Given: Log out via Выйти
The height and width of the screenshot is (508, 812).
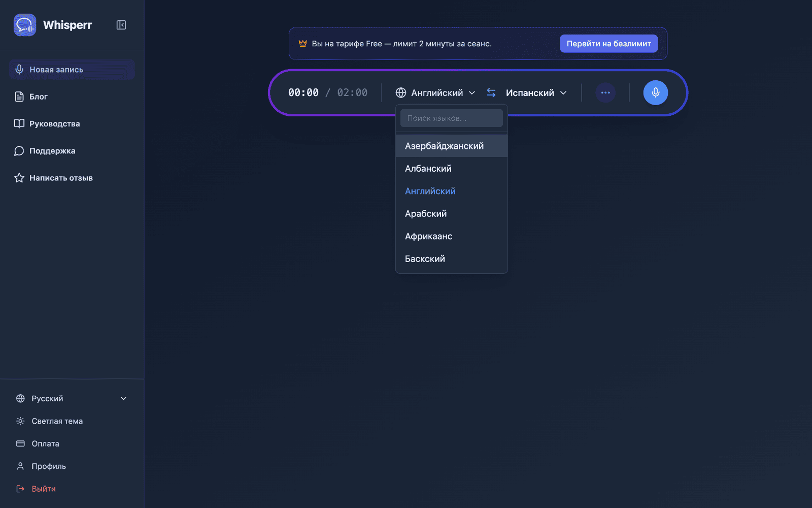Looking at the screenshot, I should coord(72,489).
